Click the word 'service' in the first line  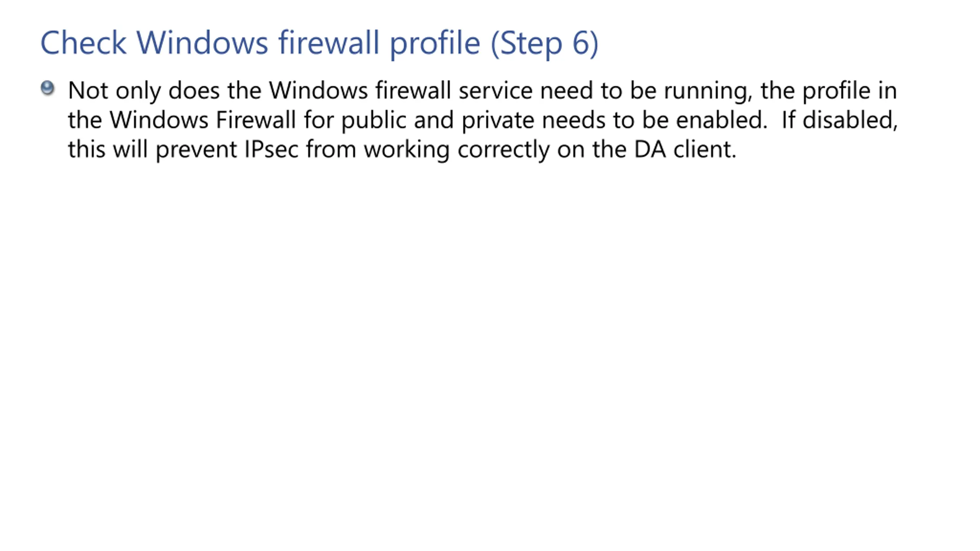point(495,91)
